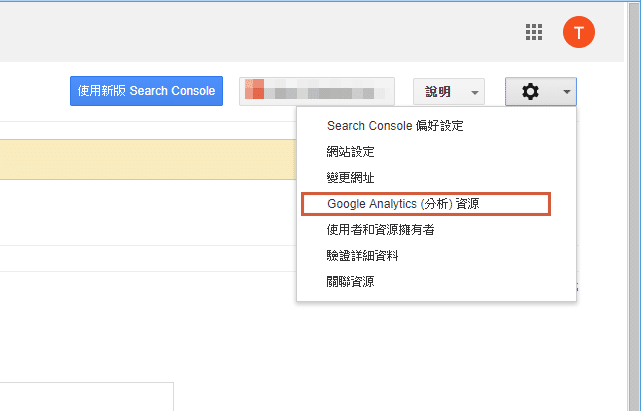
Task: Click the 使用新版 Search Console button
Action: (x=146, y=91)
